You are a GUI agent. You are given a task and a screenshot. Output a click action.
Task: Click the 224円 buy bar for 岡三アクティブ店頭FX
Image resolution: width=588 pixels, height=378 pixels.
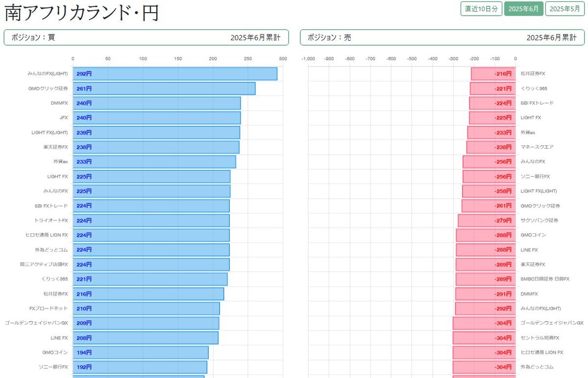(x=151, y=264)
